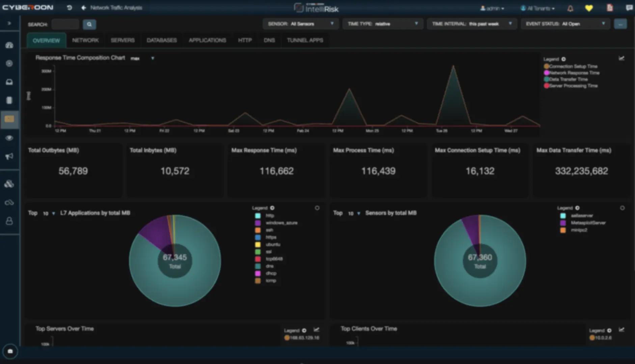Open the cloud icon in sidebar
Viewport: 635px width, 364px height.
pyautogui.click(x=9, y=202)
